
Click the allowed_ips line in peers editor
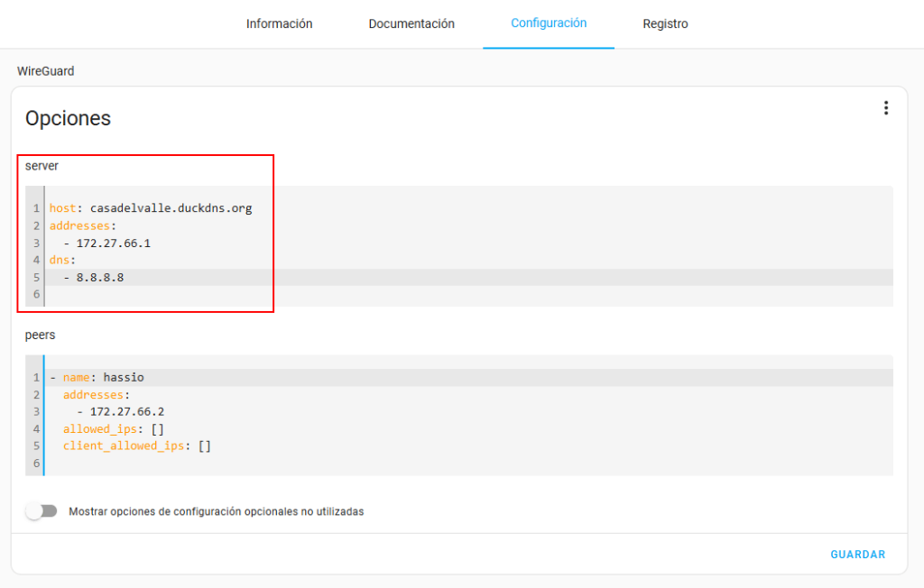[113, 428]
